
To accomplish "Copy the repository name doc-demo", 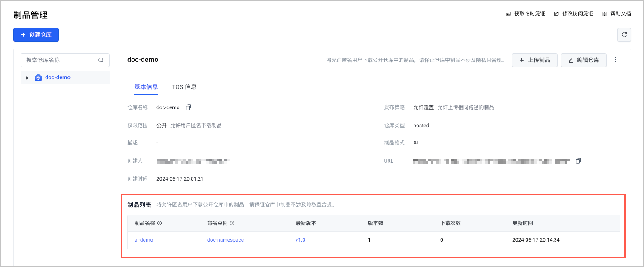I will click(188, 107).
